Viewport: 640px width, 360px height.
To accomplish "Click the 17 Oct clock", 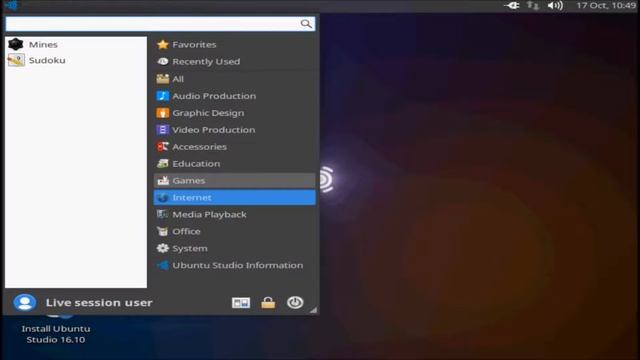I will (x=606, y=5).
